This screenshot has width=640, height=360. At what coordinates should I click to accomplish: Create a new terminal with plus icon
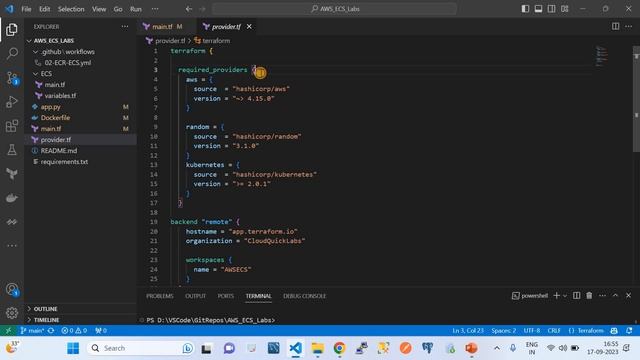tap(556, 296)
